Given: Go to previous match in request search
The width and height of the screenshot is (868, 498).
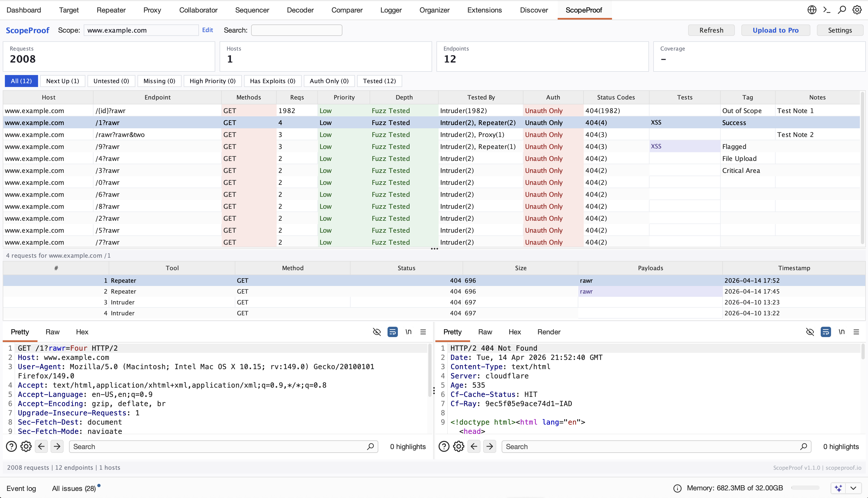Looking at the screenshot, I should pyautogui.click(x=41, y=446).
